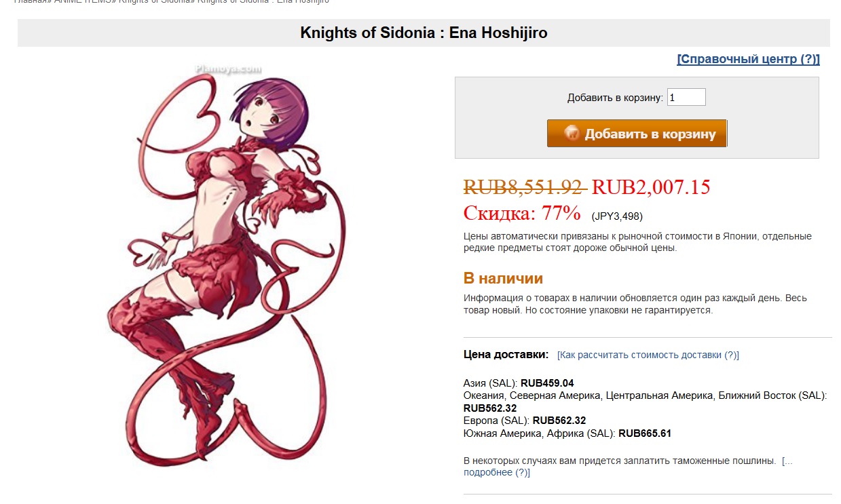Click the Plamoya.com watermark on the image
Image resolution: width=841 pixels, height=504 pixels.
point(218,69)
